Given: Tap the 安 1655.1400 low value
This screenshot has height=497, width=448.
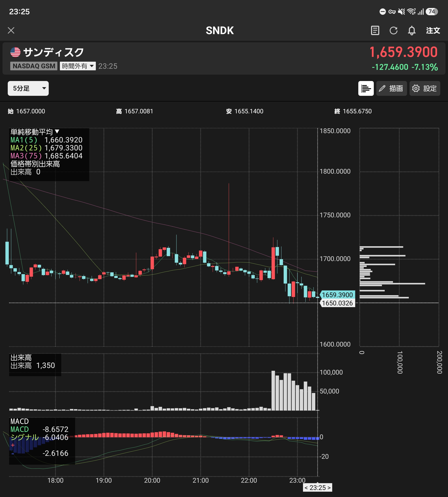Looking at the screenshot, I should coord(245,111).
